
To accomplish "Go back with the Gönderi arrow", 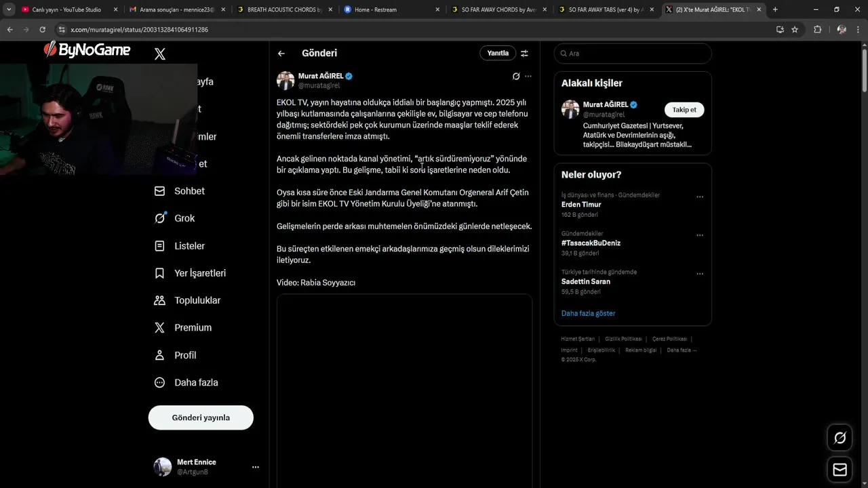I will 281,54.
